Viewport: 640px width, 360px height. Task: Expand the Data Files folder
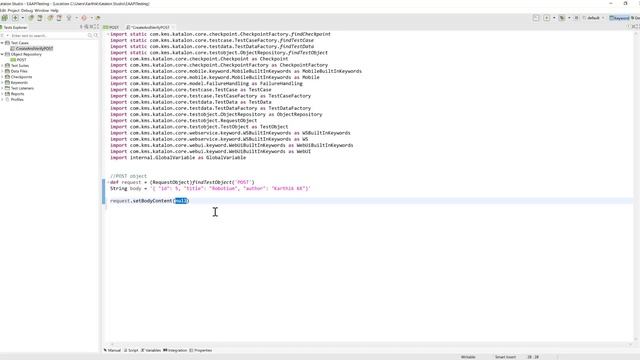2,71
